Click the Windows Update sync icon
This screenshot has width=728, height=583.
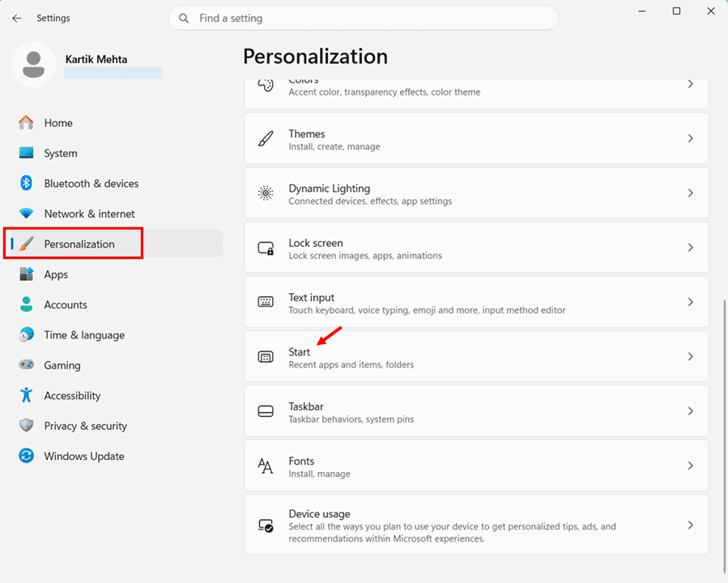coord(26,456)
